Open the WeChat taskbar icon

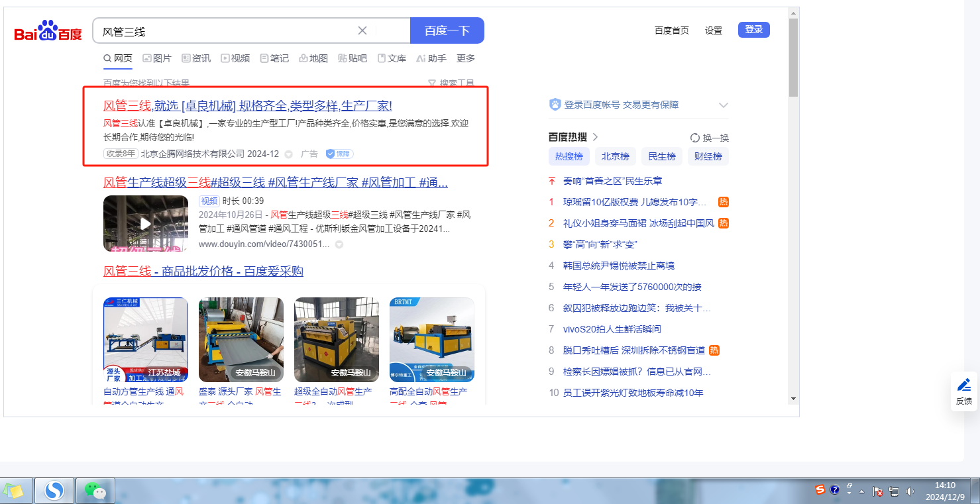95,491
